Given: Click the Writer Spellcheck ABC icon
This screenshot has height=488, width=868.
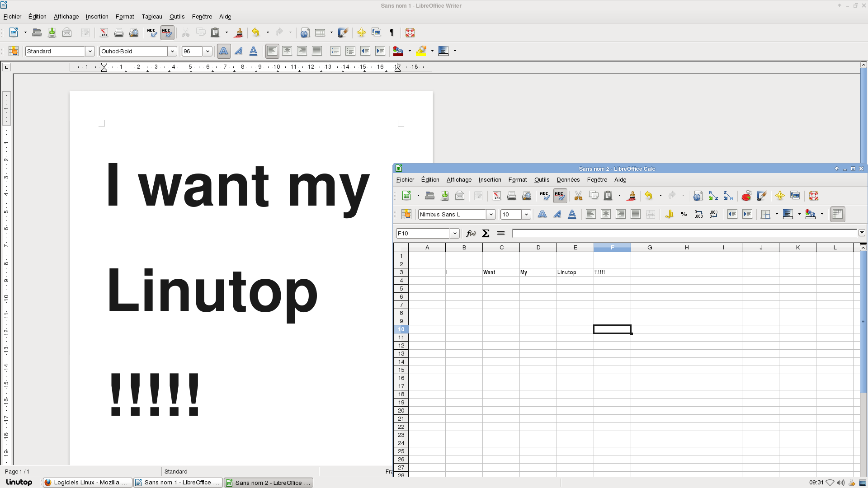Looking at the screenshot, I should coord(152,33).
